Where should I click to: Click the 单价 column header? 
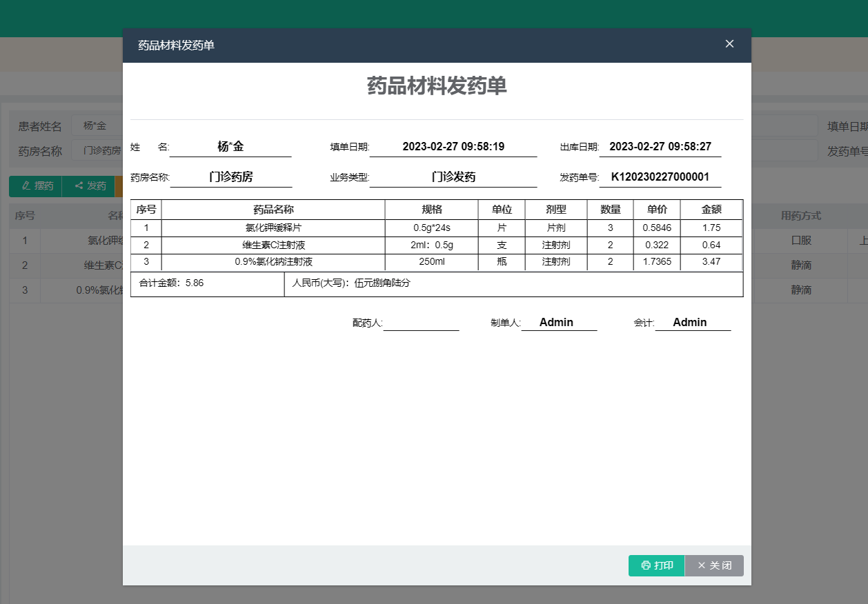tap(657, 210)
